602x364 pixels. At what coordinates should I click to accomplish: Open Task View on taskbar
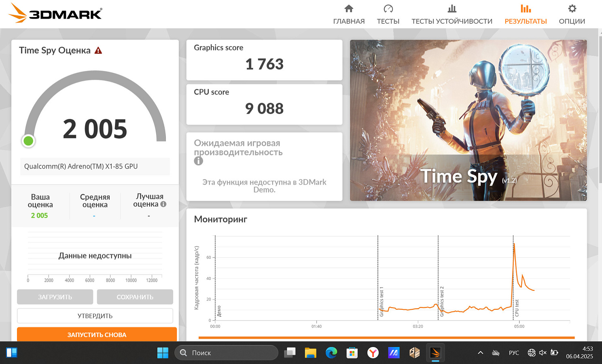point(290,353)
